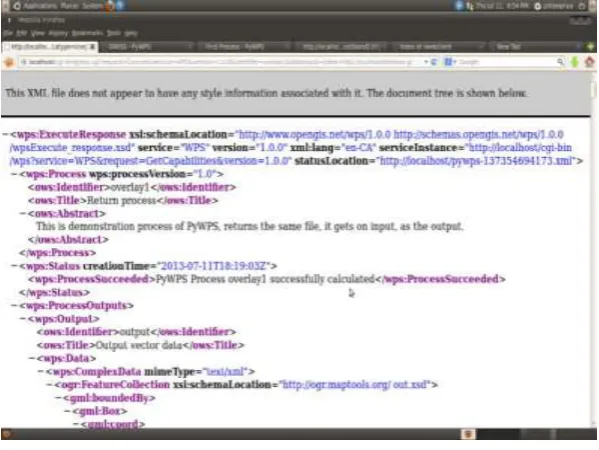Collapse the ogr:FeatureCollection node

pyautogui.click(x=50, y=385)
